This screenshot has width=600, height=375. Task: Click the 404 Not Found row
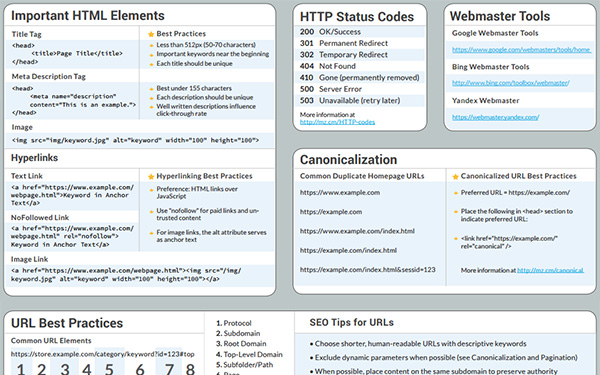click(x=360, y=66)
